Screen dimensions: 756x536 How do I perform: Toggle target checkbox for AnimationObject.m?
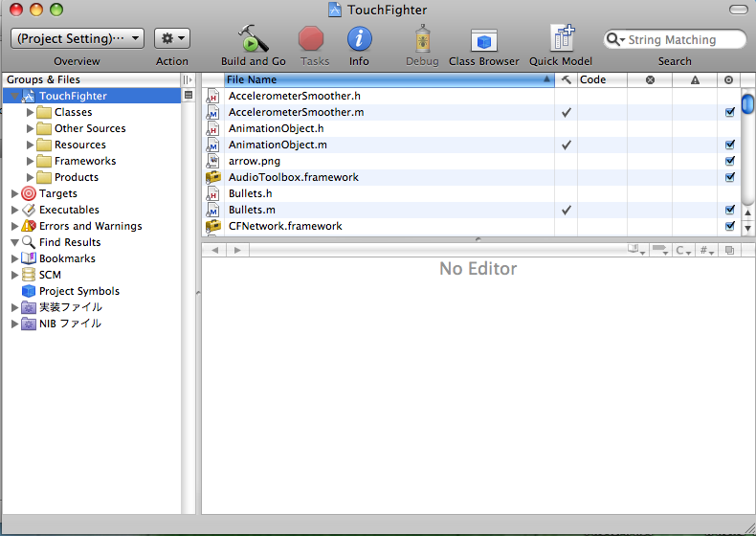point(730,145)
